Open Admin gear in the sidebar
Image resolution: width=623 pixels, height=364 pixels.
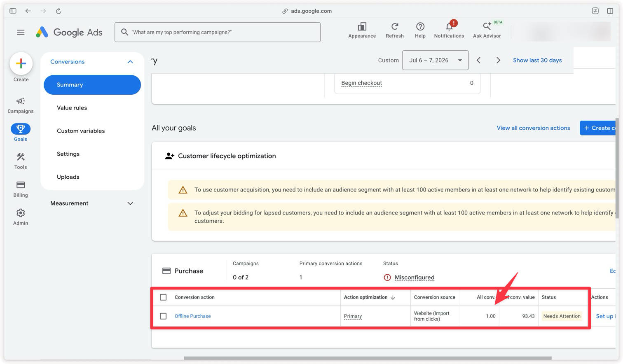(x=21, y=217)
